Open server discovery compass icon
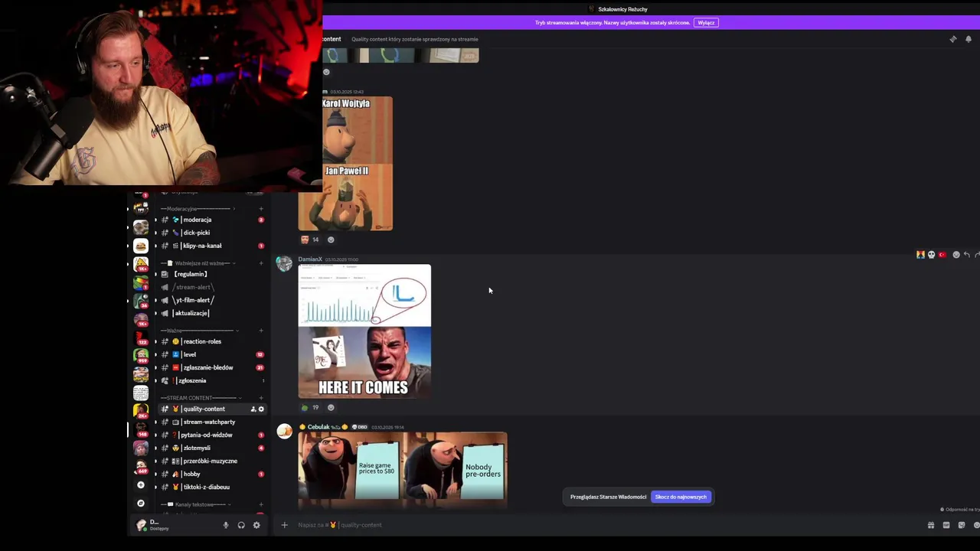 coord(140,503)
